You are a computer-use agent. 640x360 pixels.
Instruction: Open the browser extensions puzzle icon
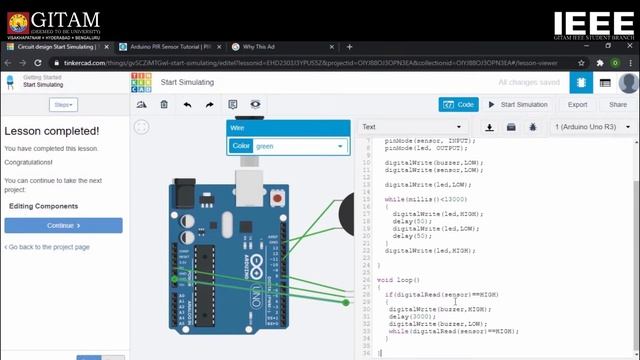(x=600, y=63)
